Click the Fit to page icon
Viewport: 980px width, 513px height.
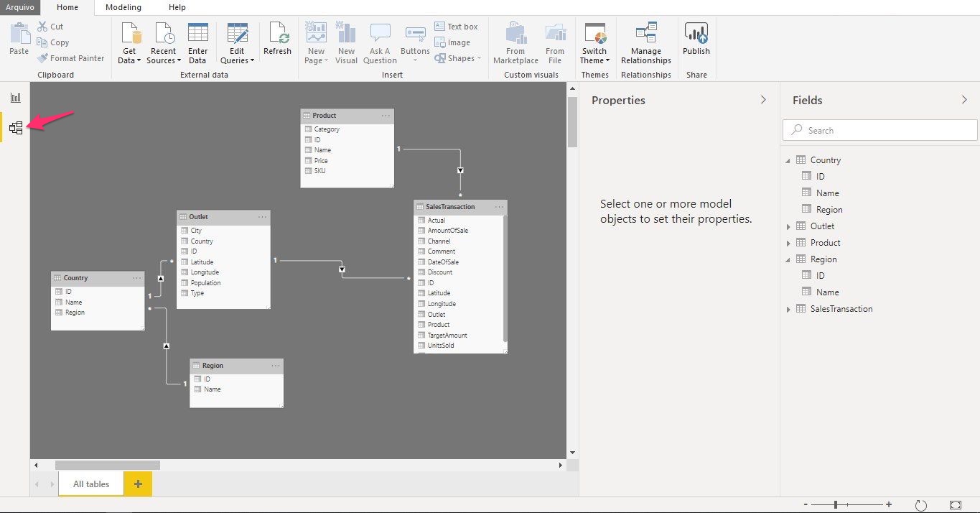click(x=955, y=505)
